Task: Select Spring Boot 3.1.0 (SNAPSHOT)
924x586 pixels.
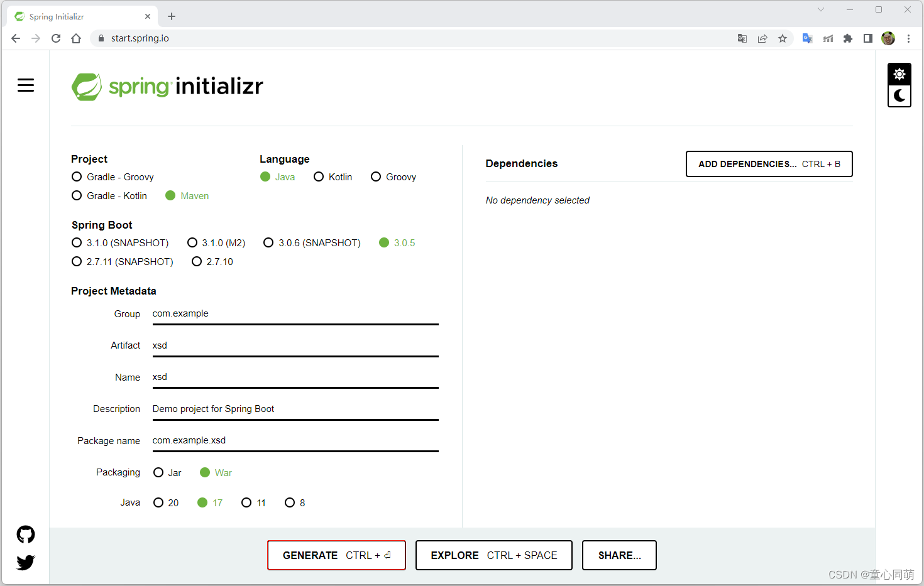Action: (x=120, y=243)
